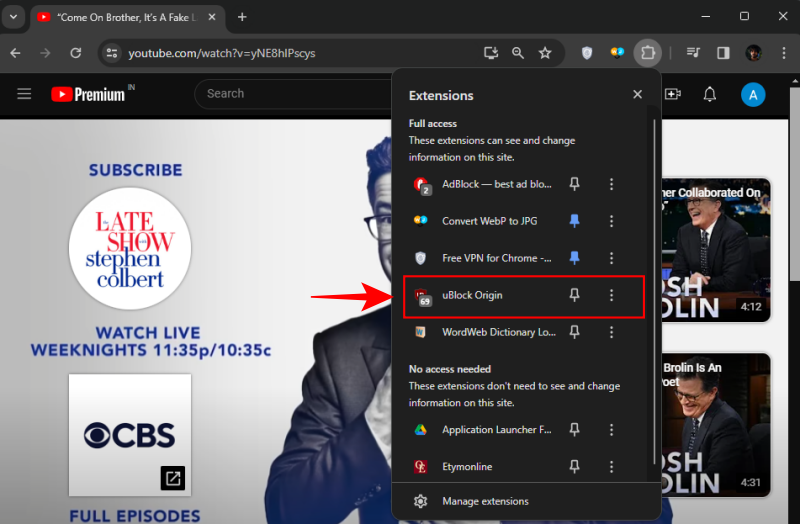Unpin the Convert WebP to JPG extension
Image resolution: width=800 pixels, height=524 pixels.
point(574,221)
